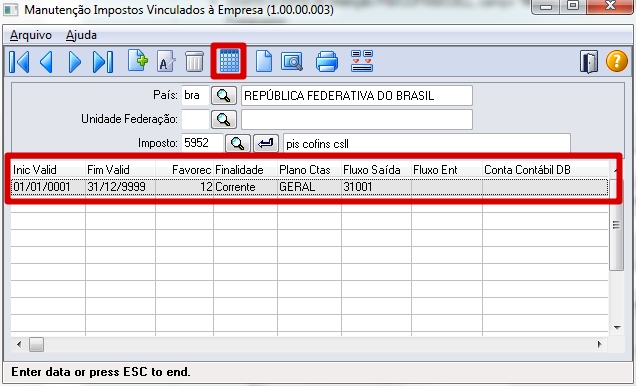
Task: Click the vertical scrollbar down arrow
Action: pos(617,328)
